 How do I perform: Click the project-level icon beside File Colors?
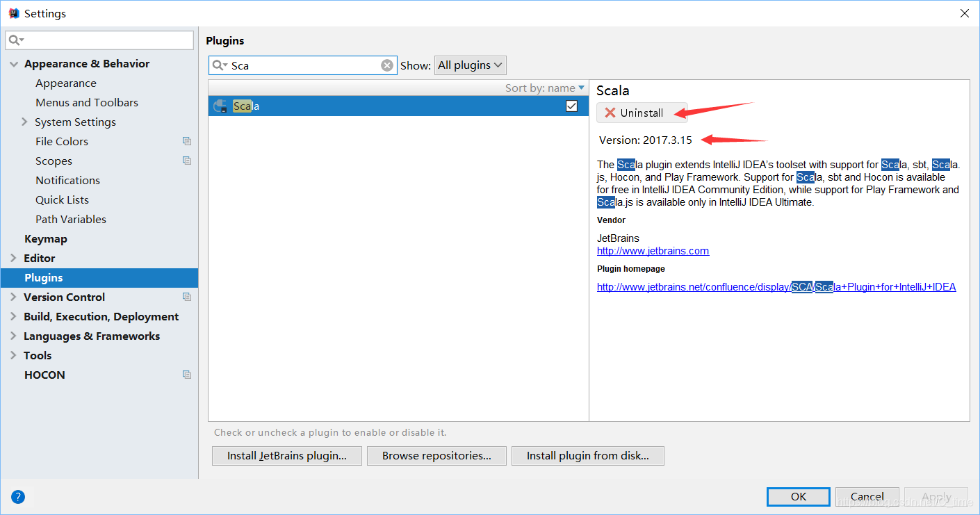click(187, 141)
